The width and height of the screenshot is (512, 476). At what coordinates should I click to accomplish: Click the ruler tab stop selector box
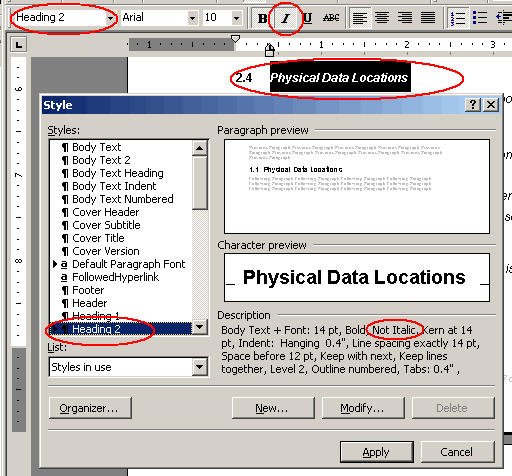[18, 45]
